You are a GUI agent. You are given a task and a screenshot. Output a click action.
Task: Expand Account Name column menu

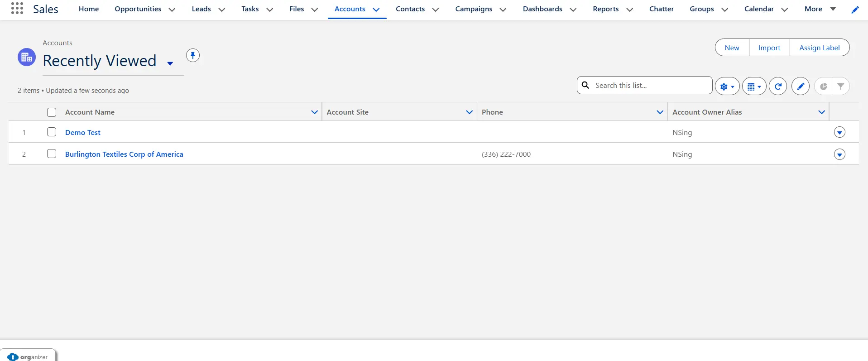pos(314,112)
